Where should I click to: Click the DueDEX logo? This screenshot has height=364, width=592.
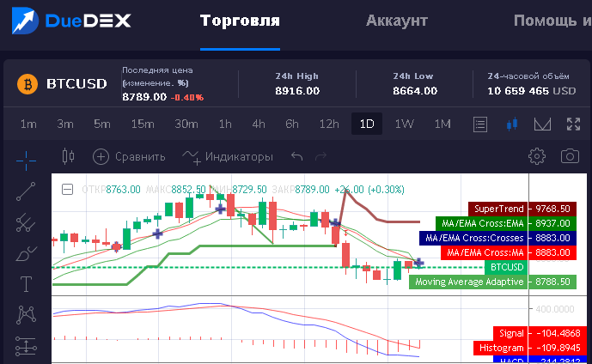[x=71, y=21]
